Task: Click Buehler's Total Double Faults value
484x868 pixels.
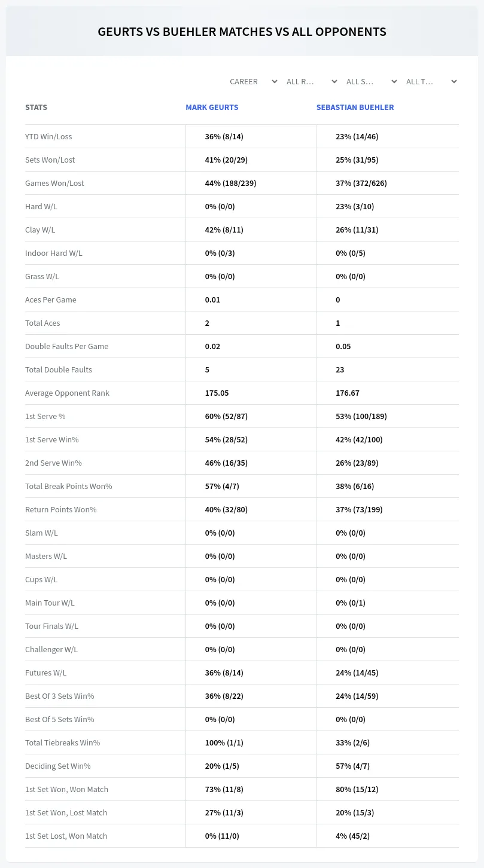Action: [340, 369]
